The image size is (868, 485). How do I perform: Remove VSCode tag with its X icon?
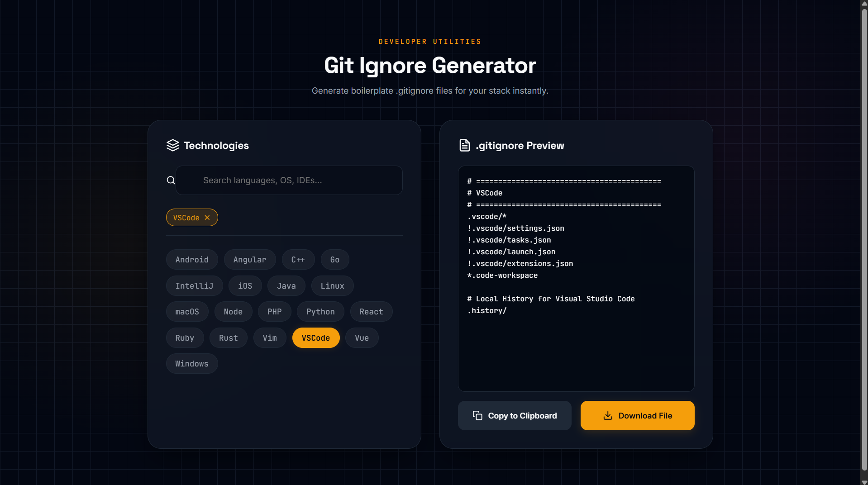(x=207, y=218)
